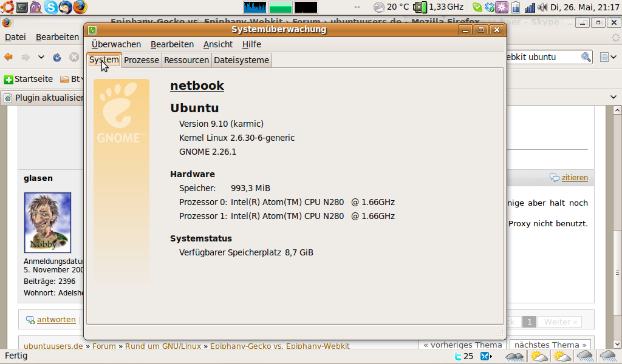Click the green memory usage graph applet
This screenshot has width=622, height=364.
click(281, 7)
